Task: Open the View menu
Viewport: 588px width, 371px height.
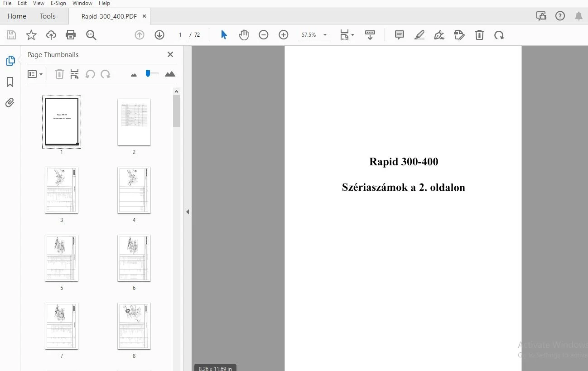Action: (39, 3)
